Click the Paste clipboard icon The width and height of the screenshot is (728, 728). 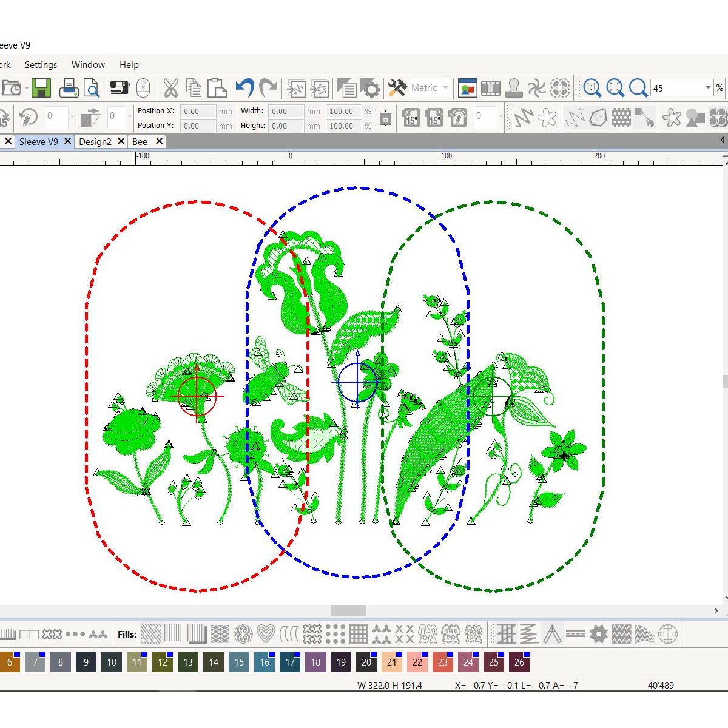(x=217, y=87)
